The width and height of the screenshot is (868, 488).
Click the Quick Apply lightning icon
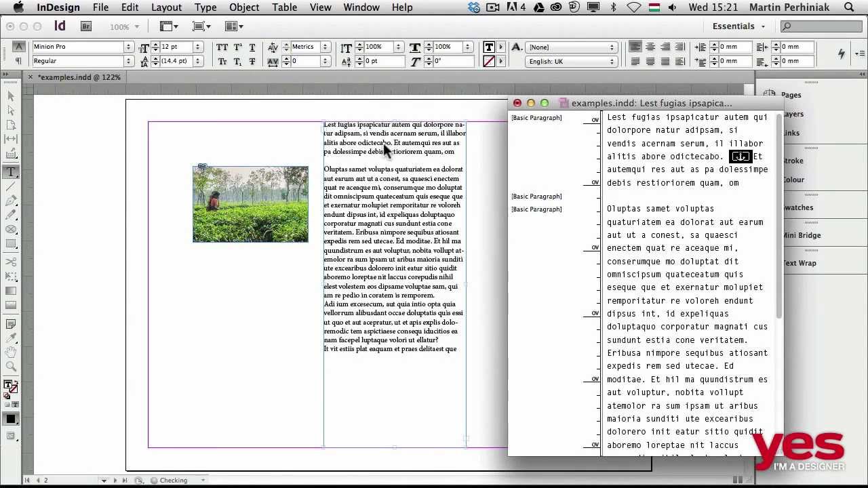[842, 54]
